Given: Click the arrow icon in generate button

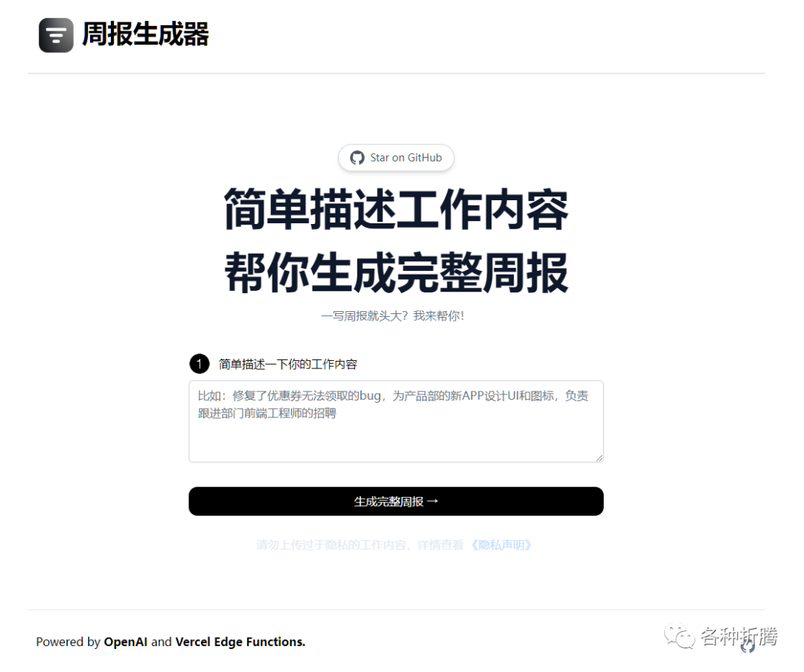Looking at the screenshot, I should pyautogui.click(x=433, y=502).
